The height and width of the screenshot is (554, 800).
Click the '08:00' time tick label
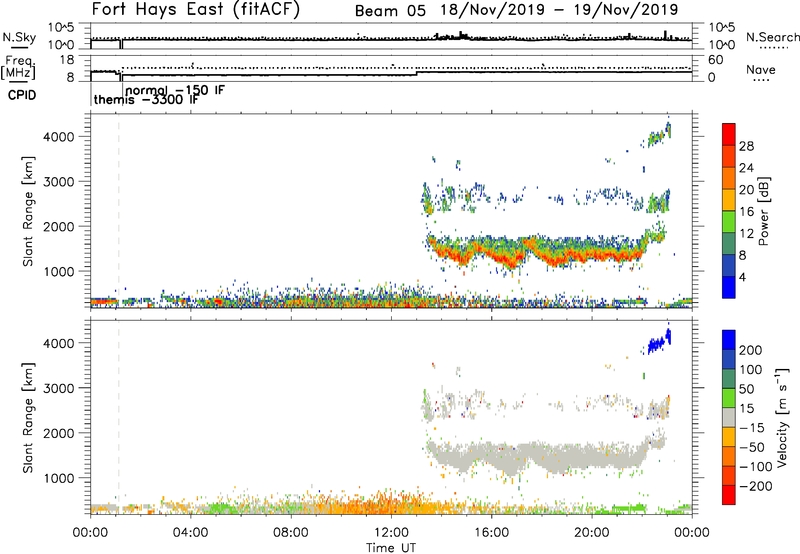291,533
